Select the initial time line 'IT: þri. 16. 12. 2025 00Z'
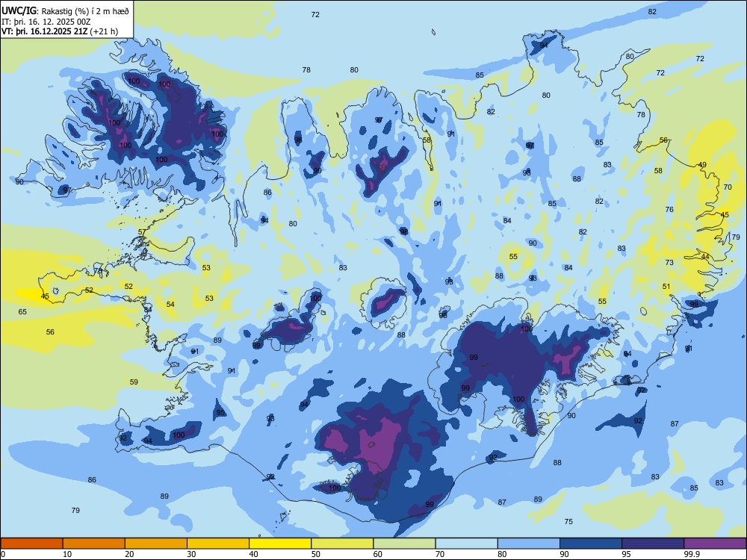The width and height of the screenshot is (747, 560). 46,22
